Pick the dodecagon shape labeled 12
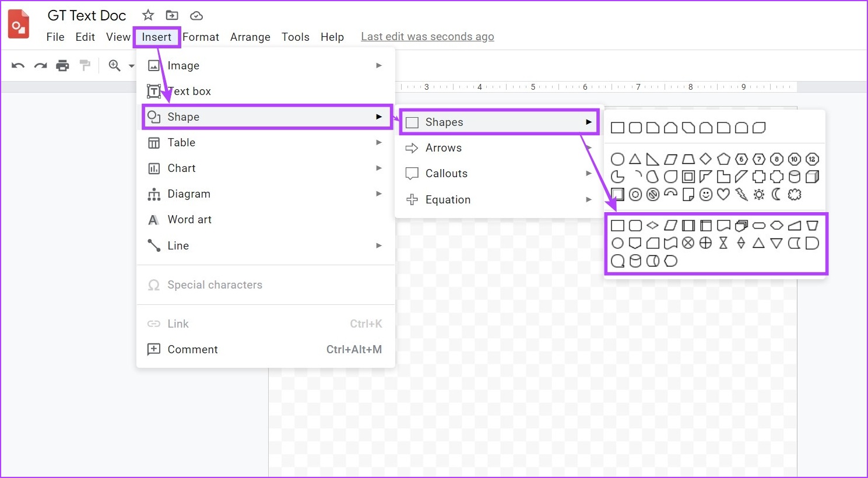 coord(812,159)
